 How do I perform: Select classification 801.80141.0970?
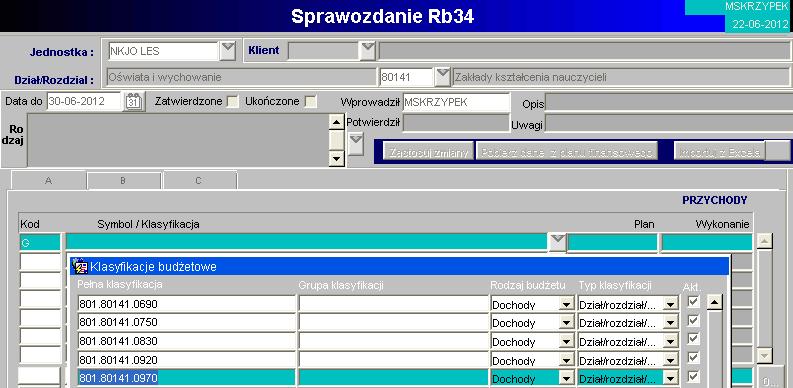coord(186,378)
